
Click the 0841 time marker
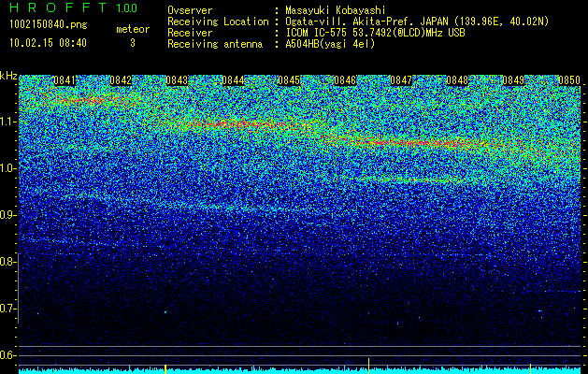point(65,80)
